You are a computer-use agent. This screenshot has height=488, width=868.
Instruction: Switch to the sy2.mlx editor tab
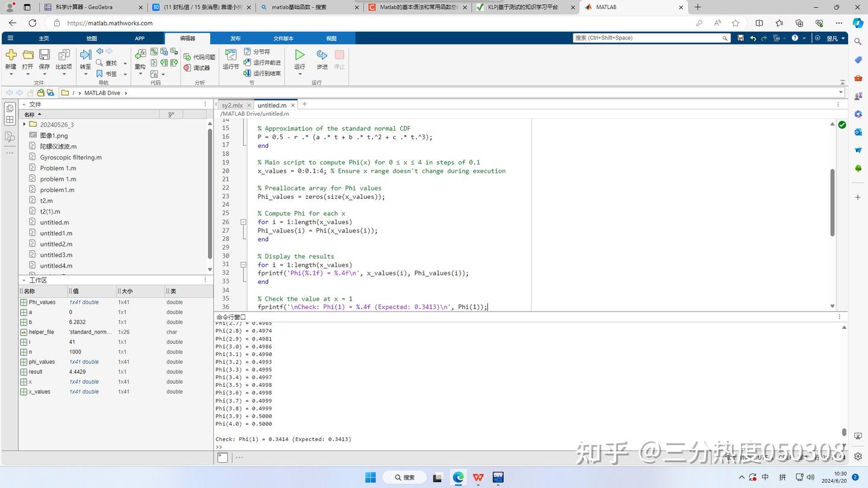232,105
